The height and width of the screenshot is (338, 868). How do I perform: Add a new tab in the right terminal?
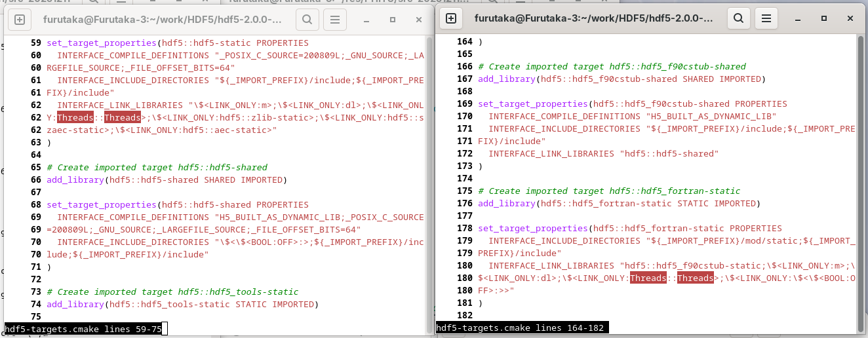pyautogui.click(x=451, y=19)
